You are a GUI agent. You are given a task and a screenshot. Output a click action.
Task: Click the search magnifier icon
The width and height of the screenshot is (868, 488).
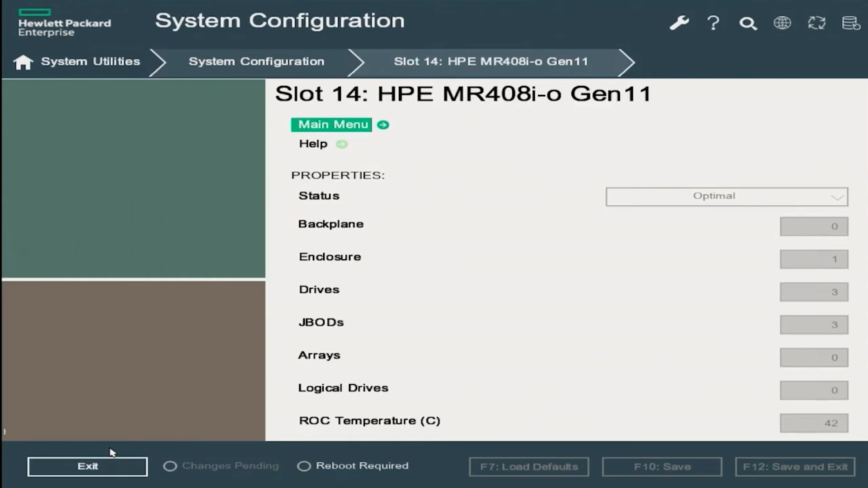click(748, 23)
